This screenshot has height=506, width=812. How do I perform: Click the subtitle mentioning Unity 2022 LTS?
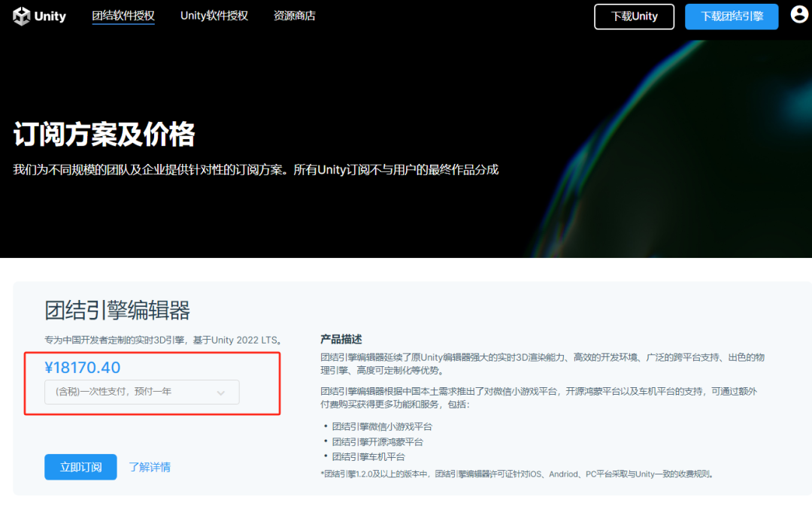tap(163, 341)
